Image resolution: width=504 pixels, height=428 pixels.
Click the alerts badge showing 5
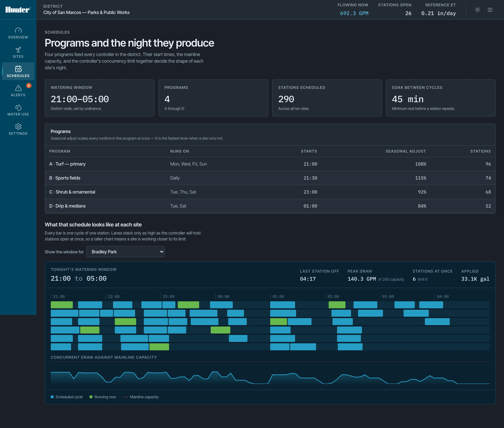click(29, 85)
